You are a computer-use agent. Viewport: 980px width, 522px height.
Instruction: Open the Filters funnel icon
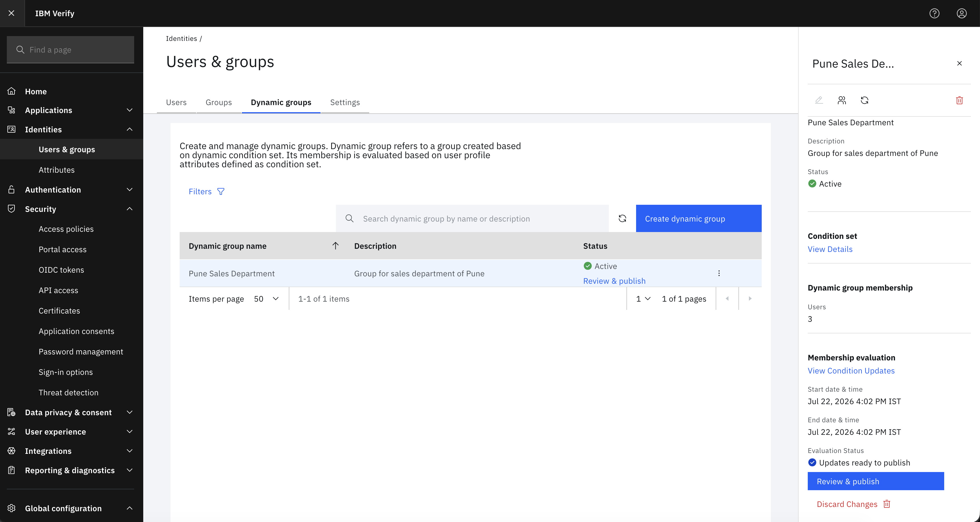221,192
